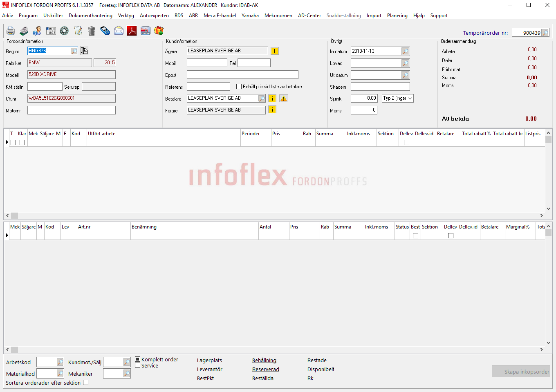556x392 pixels.
Task: Click into the Motornr. input field
Action: click(72, 110)
